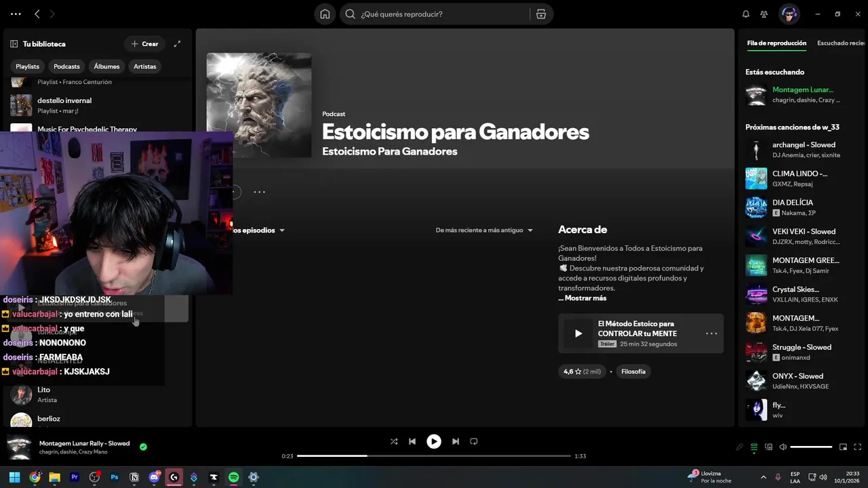
Task: Enter full screen player mode
Action: pyautogui.click(x=857, y=447)
